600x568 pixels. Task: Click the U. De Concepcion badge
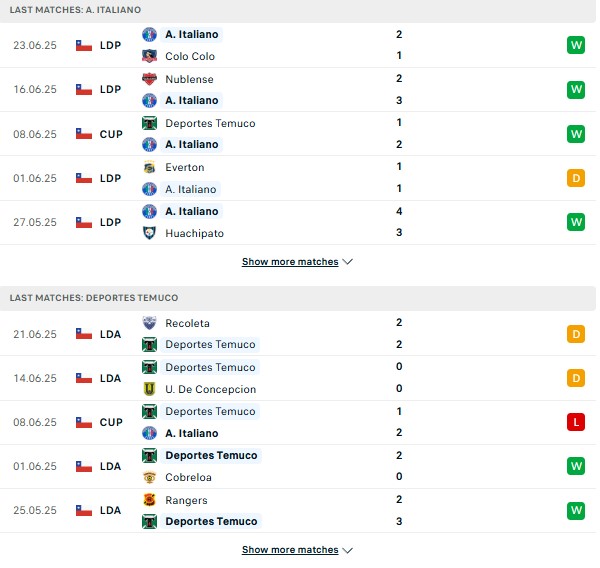[x=149, y=389]
